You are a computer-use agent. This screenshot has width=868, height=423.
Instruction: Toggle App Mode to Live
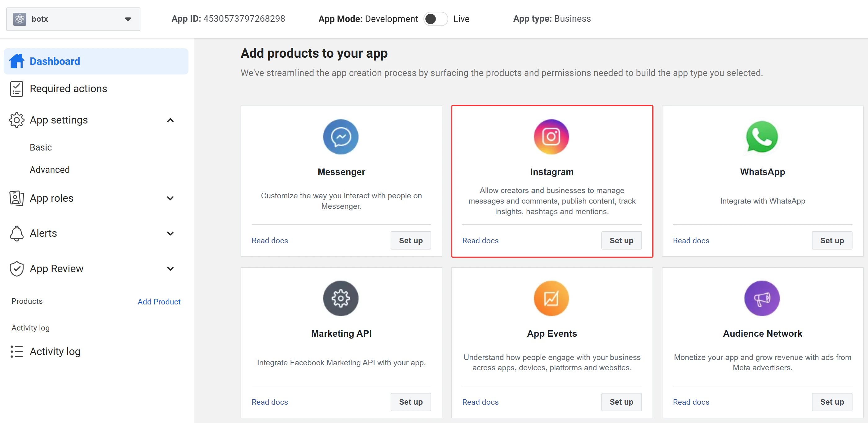[435, 19]
